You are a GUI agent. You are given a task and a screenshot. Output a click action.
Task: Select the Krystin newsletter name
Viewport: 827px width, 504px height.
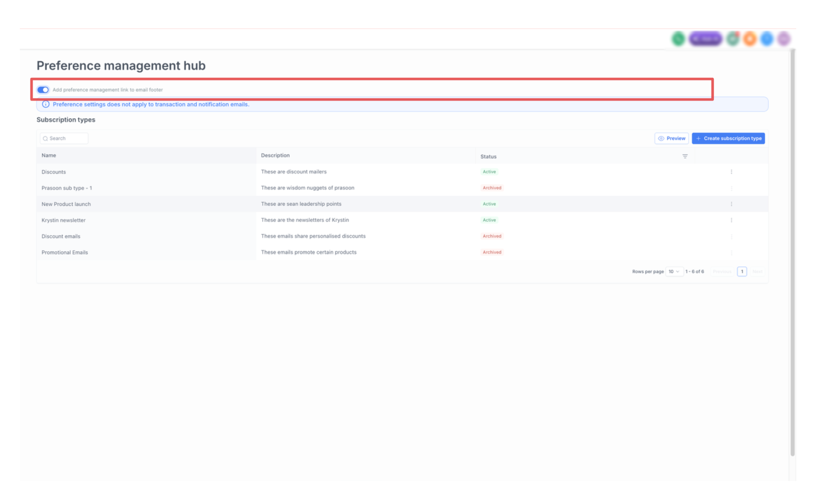63,220
